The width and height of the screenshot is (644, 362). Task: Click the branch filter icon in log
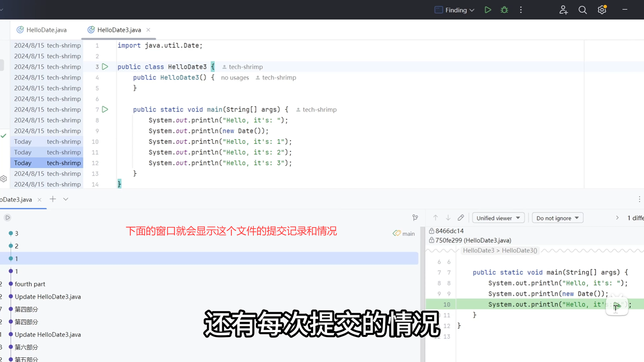[415, 218]
